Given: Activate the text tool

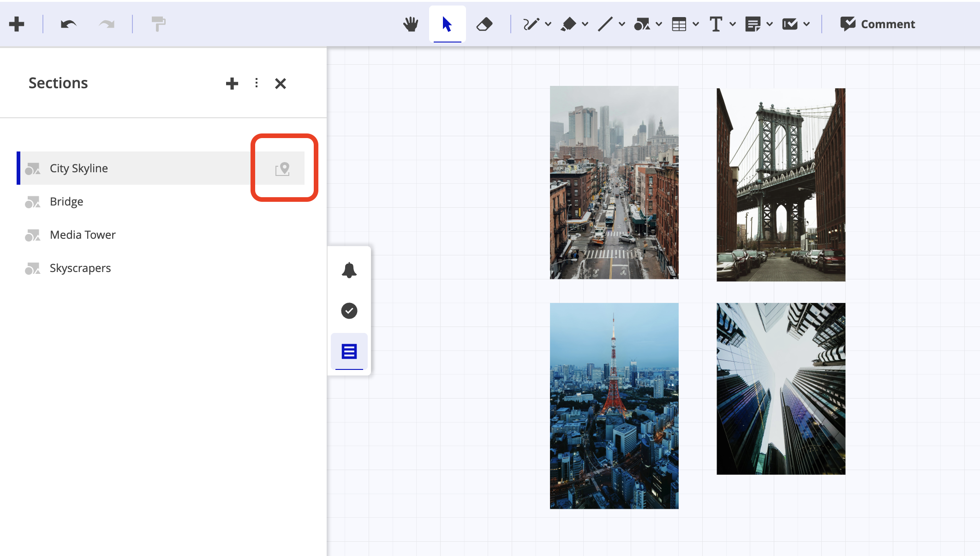Looking at the screenshot, I should point(716,24).
